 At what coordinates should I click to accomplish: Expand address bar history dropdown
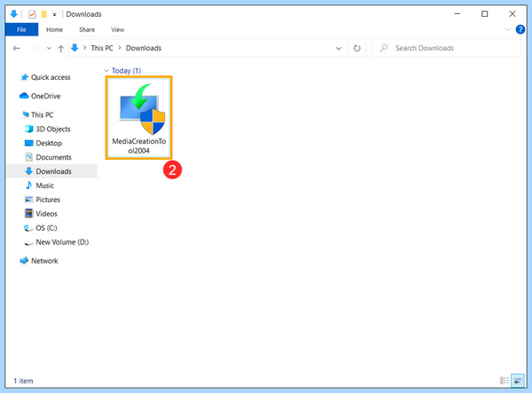pos(339,48)
